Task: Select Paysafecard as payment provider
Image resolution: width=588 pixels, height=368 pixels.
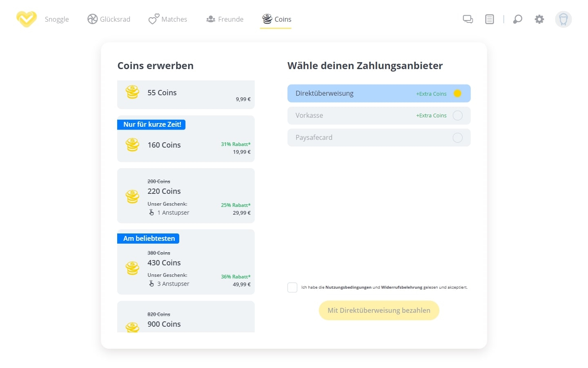Action: point(379,137)
